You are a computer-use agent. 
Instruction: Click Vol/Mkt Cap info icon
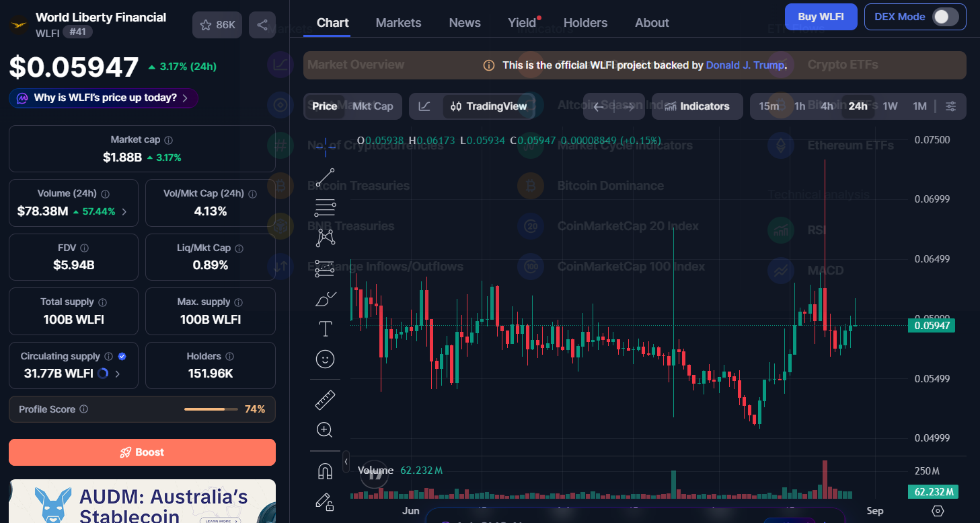(252, 194)
